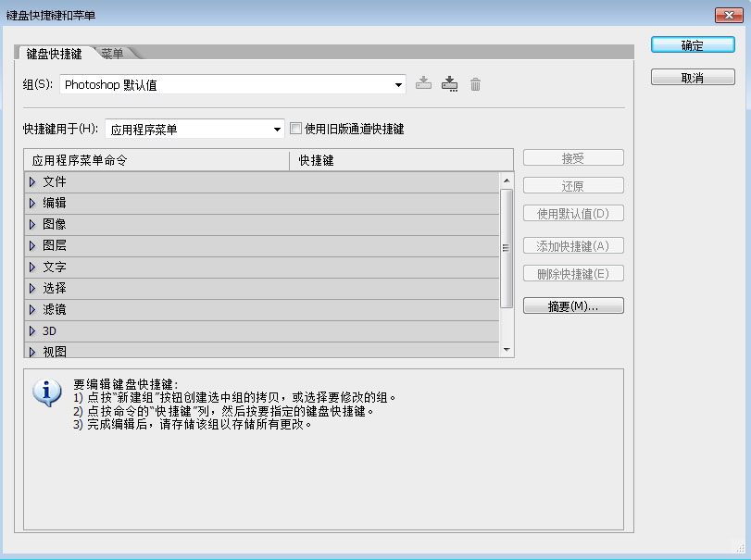Expand the 文件 menu group
The width and height of the screenshot is (751, 560).
click(33, 182)
